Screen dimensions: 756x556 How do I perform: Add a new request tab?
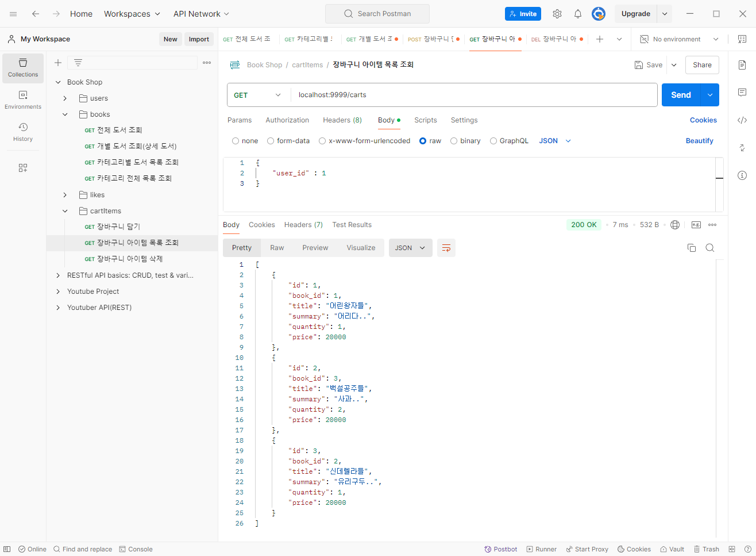click(600, 39)
